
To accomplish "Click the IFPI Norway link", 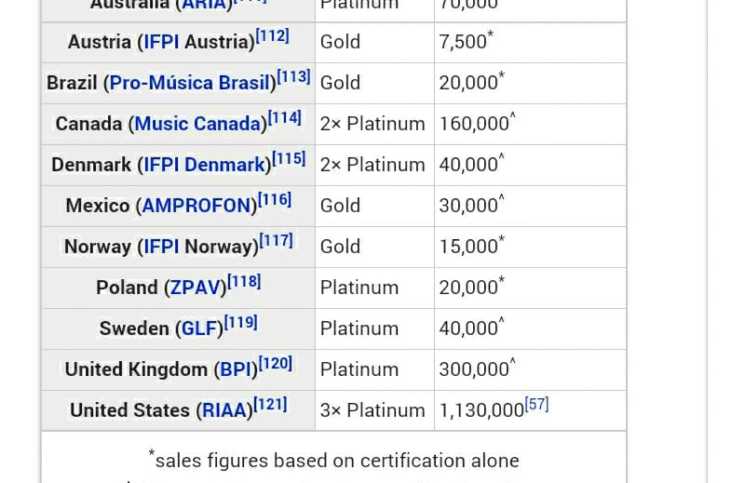I will coord(199,247).
